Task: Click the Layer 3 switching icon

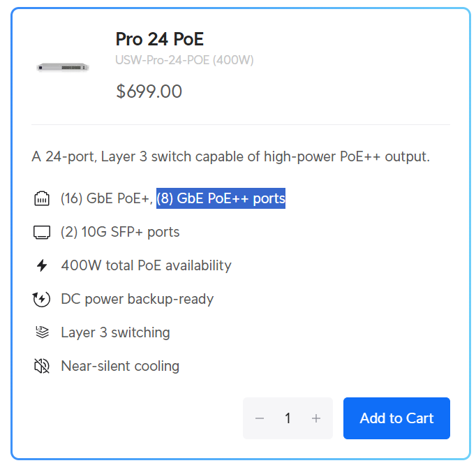Action: [x=42, y=332]
